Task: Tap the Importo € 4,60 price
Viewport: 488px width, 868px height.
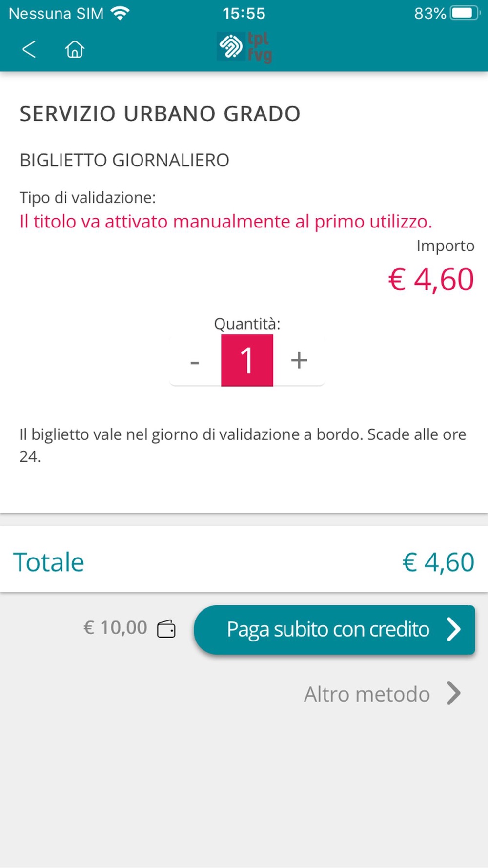Action: coord(431,279)
